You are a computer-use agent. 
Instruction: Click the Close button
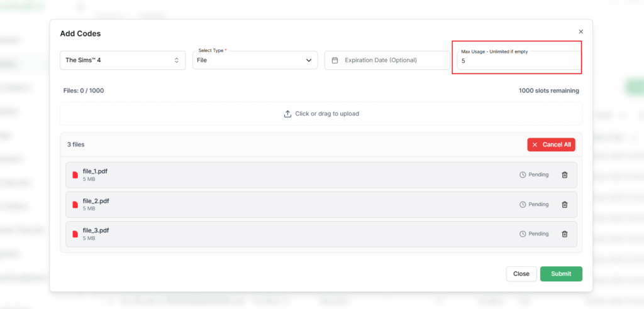click(x=521, y=274)
